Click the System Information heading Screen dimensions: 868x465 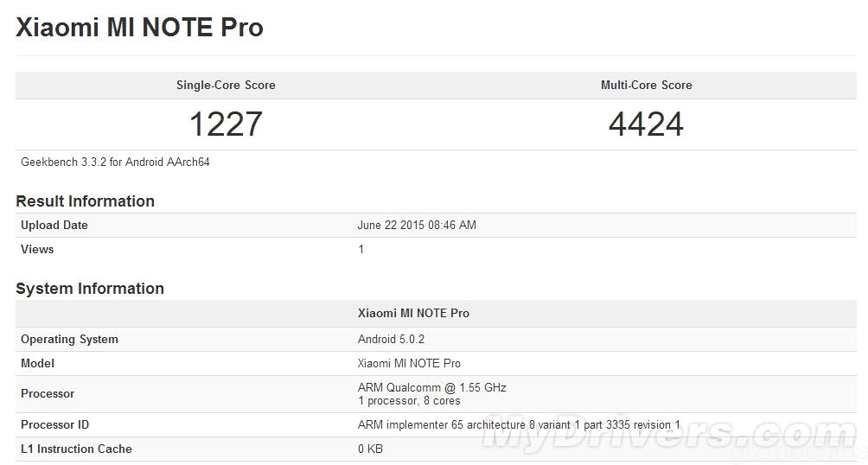90,289
